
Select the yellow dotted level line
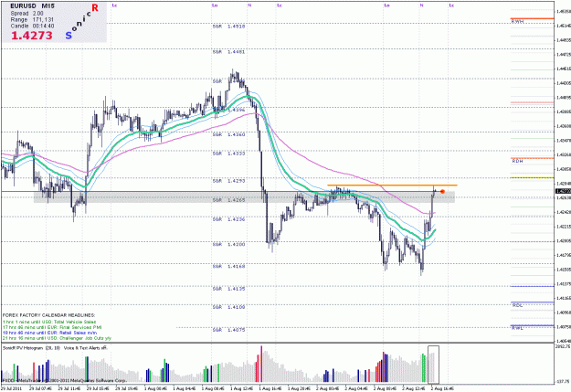coord(532,178)
